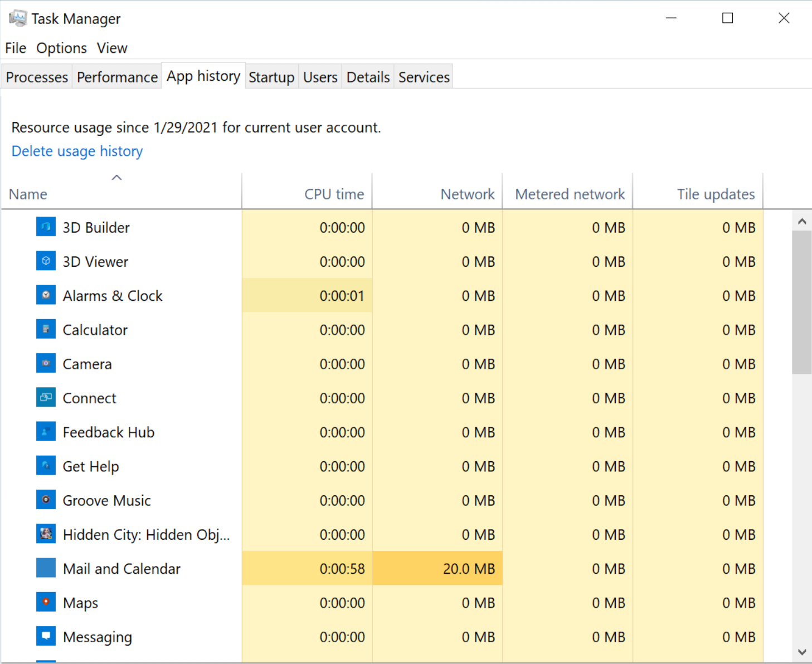Click the Get Help icon
812x664 pixels.
tap(46, 466)
